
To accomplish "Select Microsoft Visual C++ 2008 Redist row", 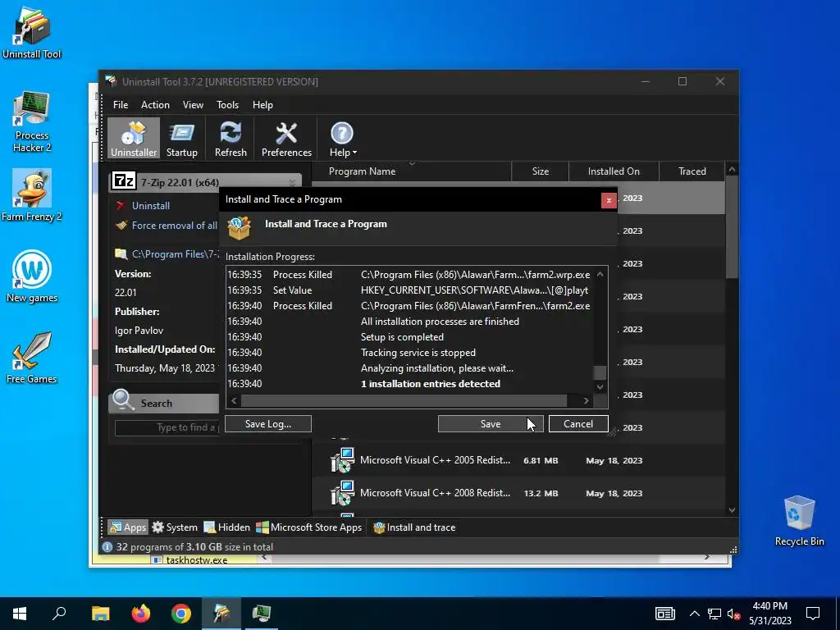I will (518, 493).
